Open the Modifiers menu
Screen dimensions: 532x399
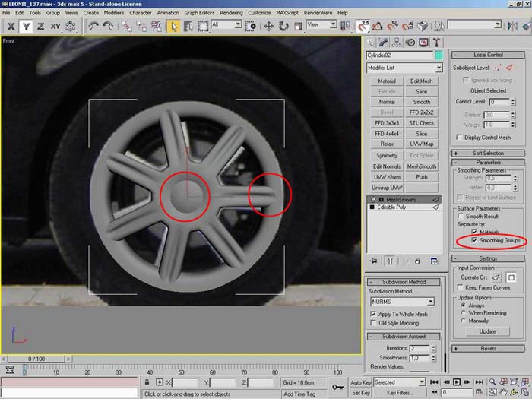pyautogui.click(x=113, y=13)
